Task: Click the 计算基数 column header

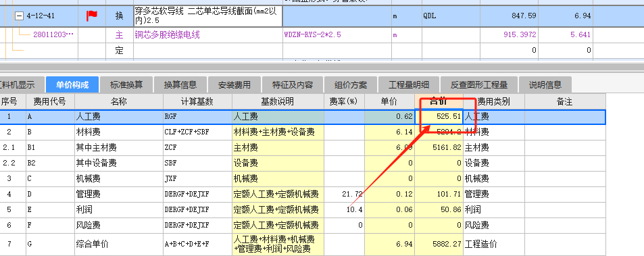Action: [197, 101]
